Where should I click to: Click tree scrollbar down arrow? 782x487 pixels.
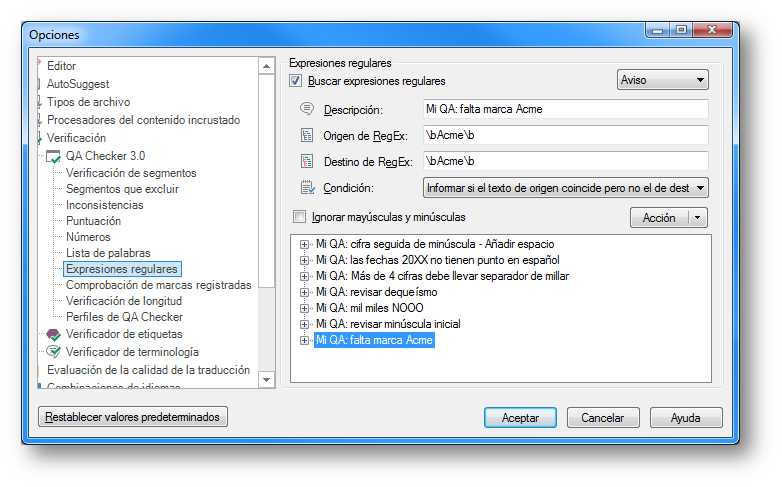pos(267,380)
